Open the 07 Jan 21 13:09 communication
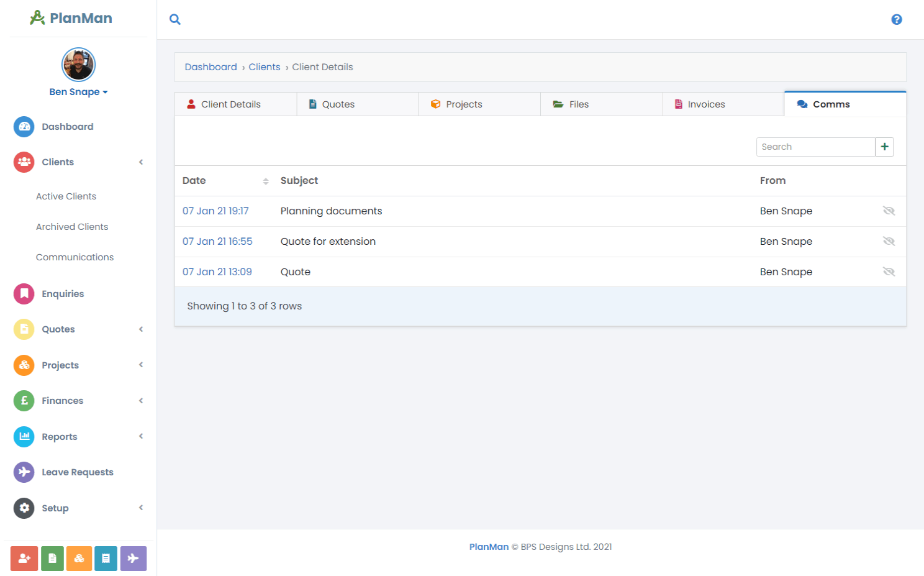This screenshot has height=576, width=924. click(x=217, y=272)
